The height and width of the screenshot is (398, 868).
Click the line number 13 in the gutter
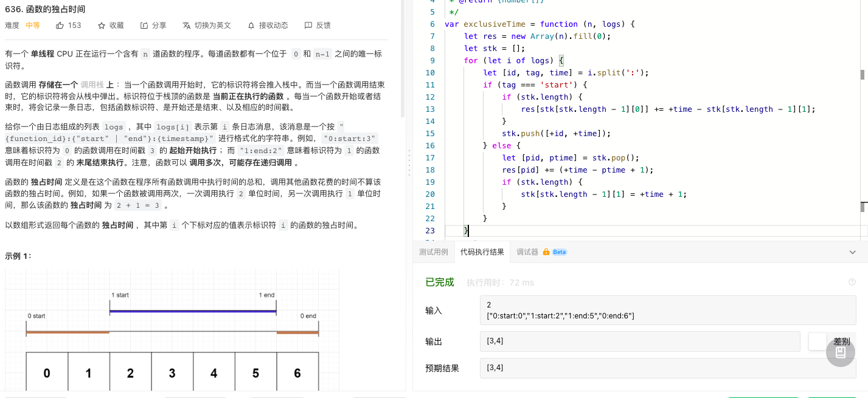tap(431, 109)
